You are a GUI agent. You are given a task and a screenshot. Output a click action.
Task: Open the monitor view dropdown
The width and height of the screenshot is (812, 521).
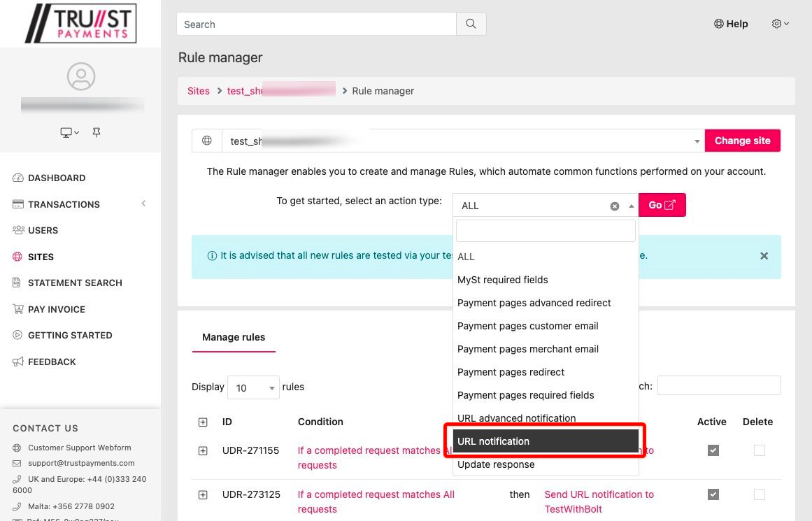coord(69,133)
